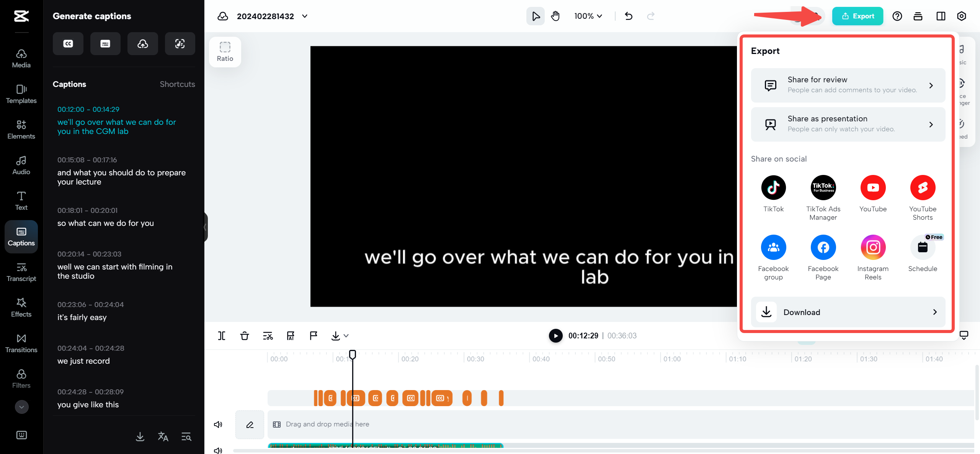The width and height of the screenshot is (980, 454).
Task: Mute the video track audio
Action: pyautogui.click(x=218, y=424)
